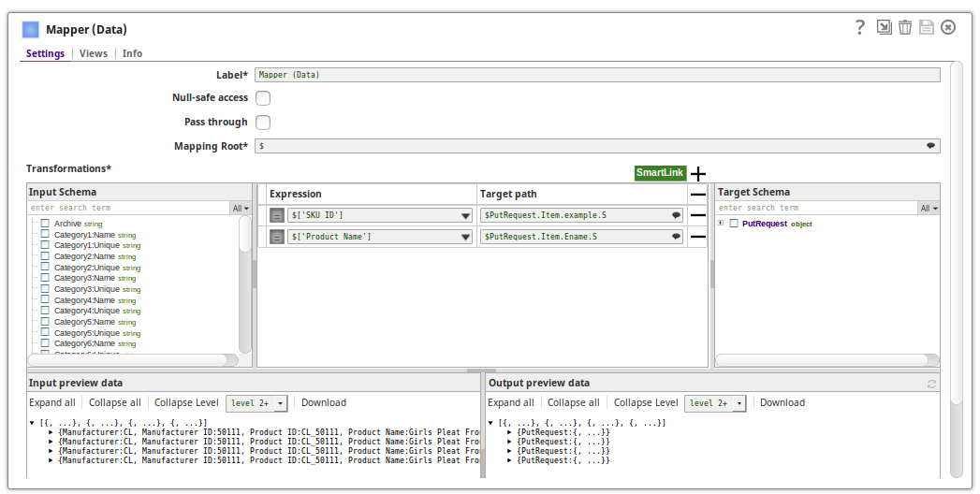The height and width of the screenshot is (494, 980).
Task: Click Collapse all in output preview
Action: pyautogui.click(x=574, y=403)
